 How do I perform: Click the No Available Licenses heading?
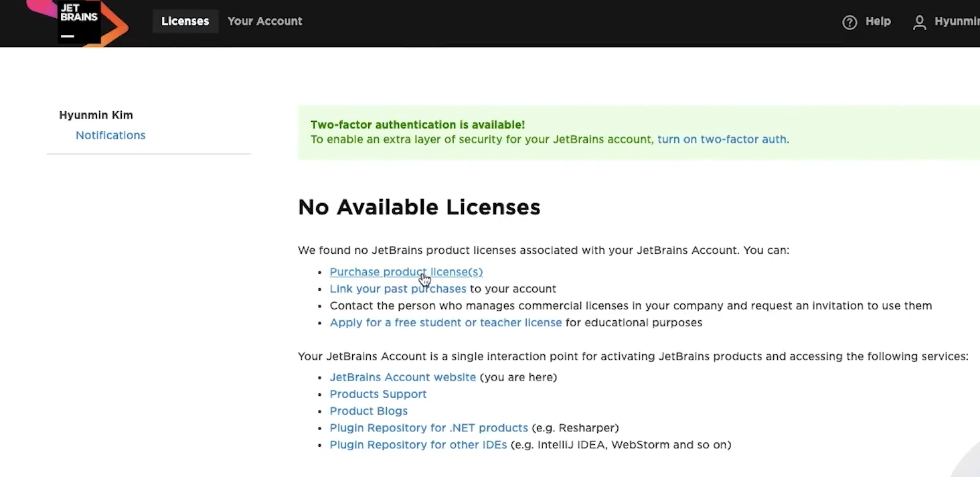[x=419, y=207]
